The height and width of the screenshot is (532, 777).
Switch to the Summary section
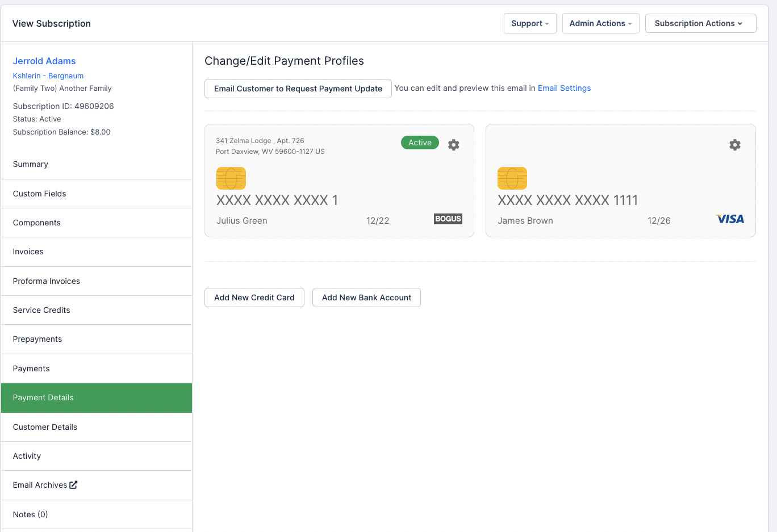[30, 164]
